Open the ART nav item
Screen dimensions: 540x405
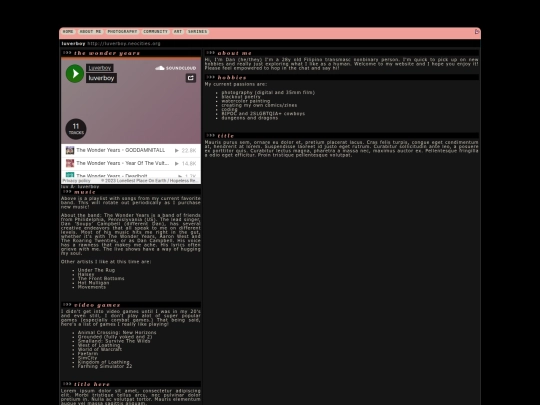pyautogui.click(x=178, y=31)
